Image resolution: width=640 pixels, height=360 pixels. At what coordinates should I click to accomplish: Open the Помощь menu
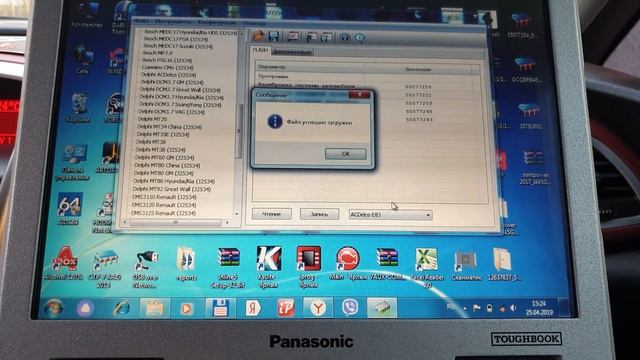255,23
